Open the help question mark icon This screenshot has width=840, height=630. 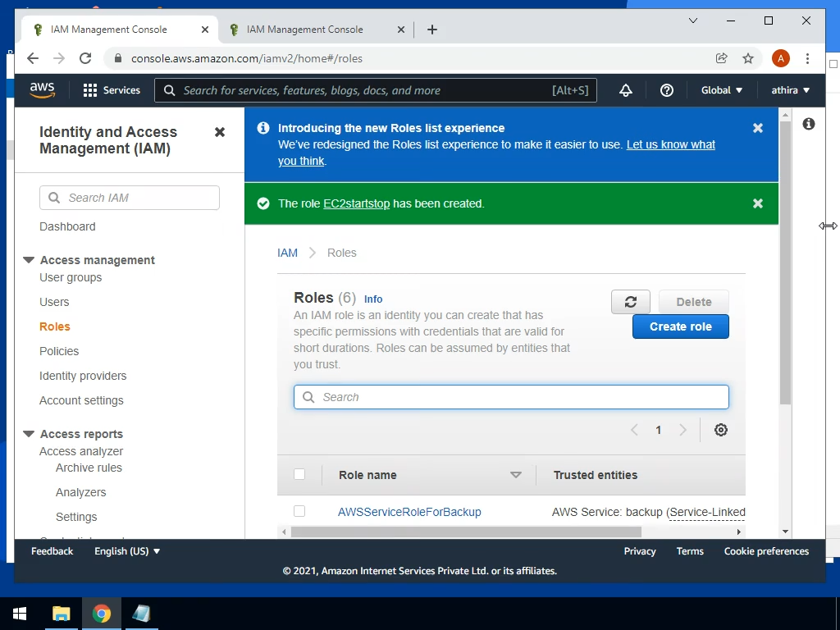click(x=666, y=90)
